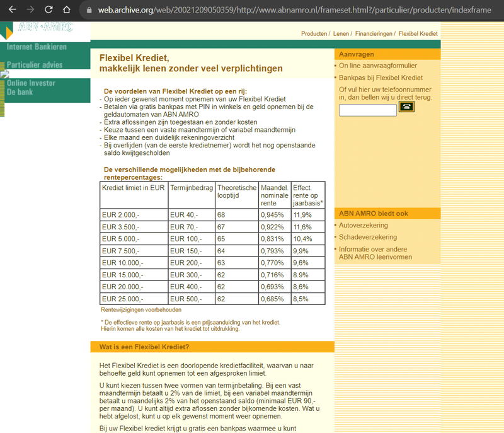Click the browser forward arrow
504x433 pixels.
(30, 9)
